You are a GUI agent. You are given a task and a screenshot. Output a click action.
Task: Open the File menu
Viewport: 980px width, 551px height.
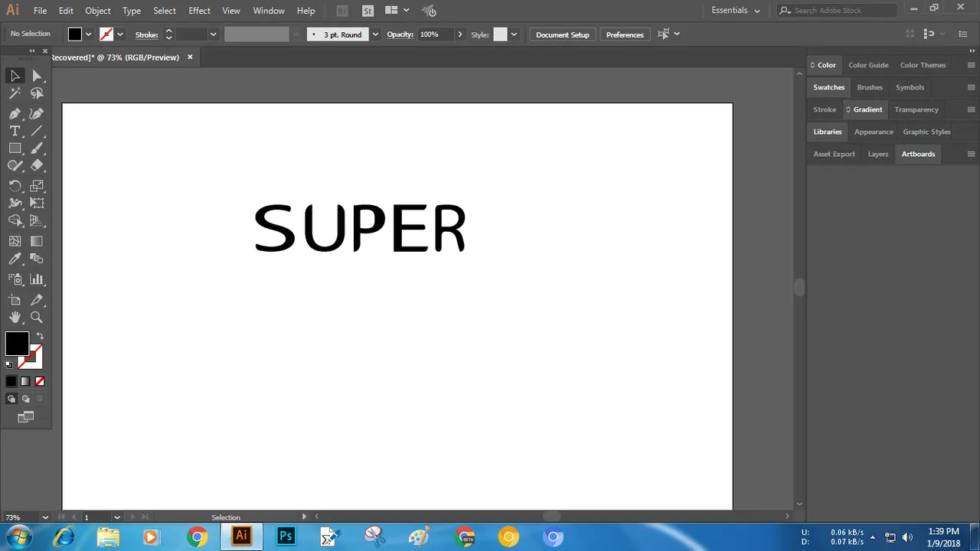(40, 11)
